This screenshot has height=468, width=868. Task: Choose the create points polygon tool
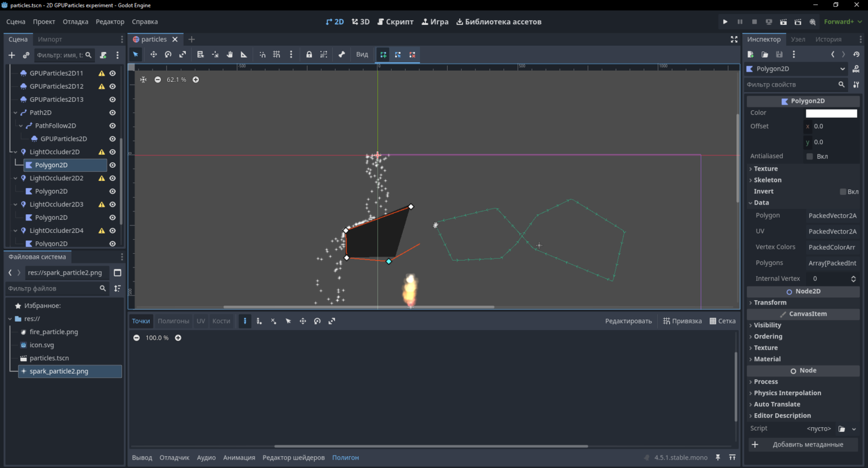click(x=383, y=55)
